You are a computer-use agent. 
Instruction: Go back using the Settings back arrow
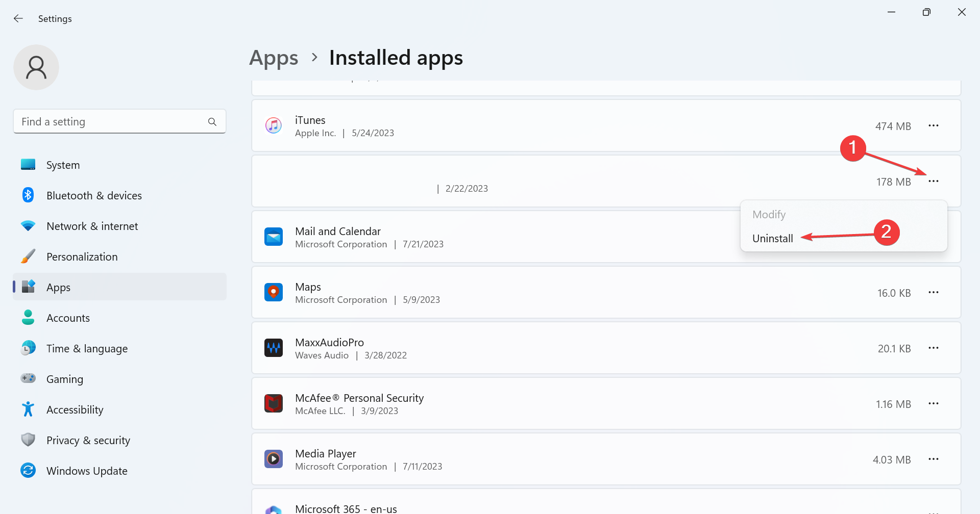[18, 18]
